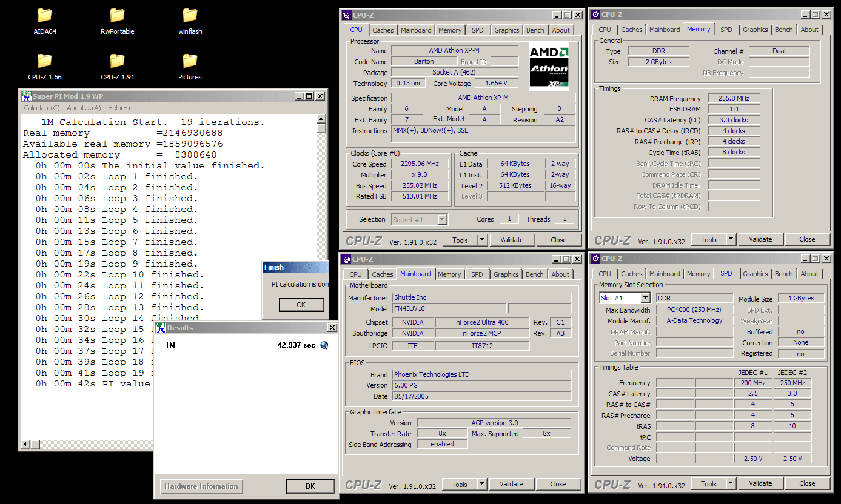This screenshot has height=504, width=841.
Task: Click Validate in the CPU window
Action: [x=512, y=240]
